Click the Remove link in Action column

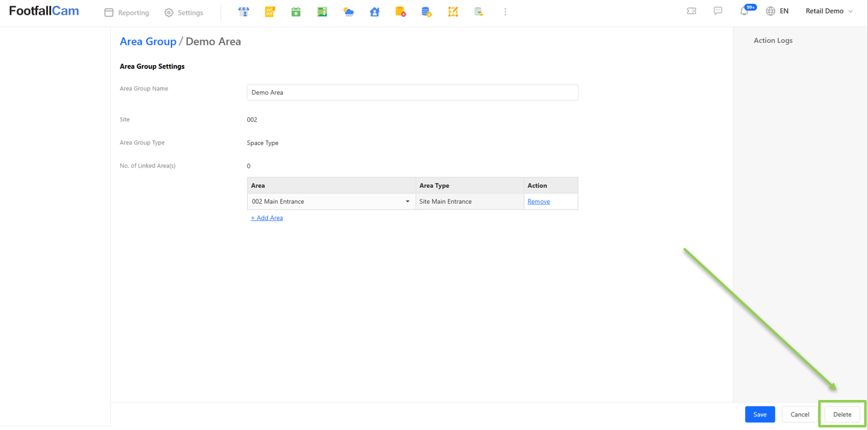[539, 202]
